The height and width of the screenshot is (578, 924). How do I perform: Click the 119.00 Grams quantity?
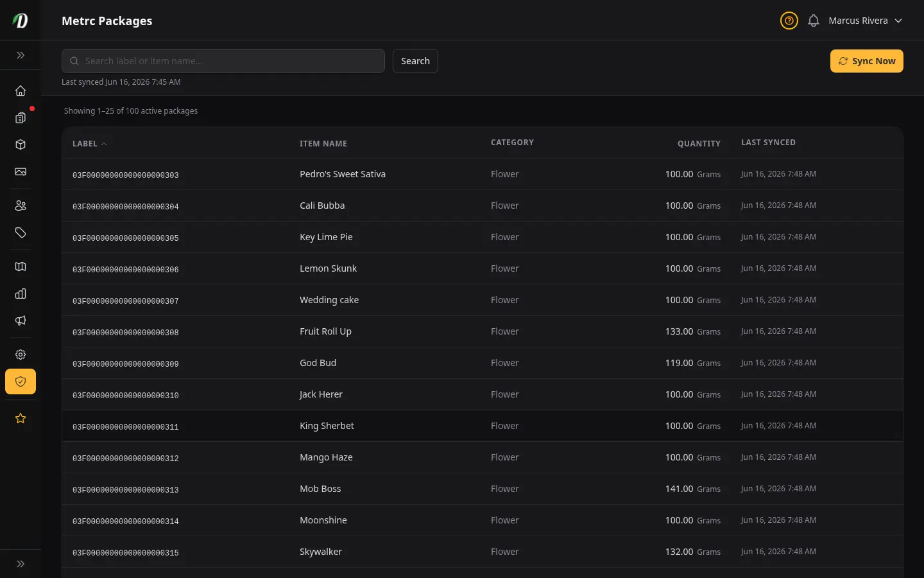(692, 363)
